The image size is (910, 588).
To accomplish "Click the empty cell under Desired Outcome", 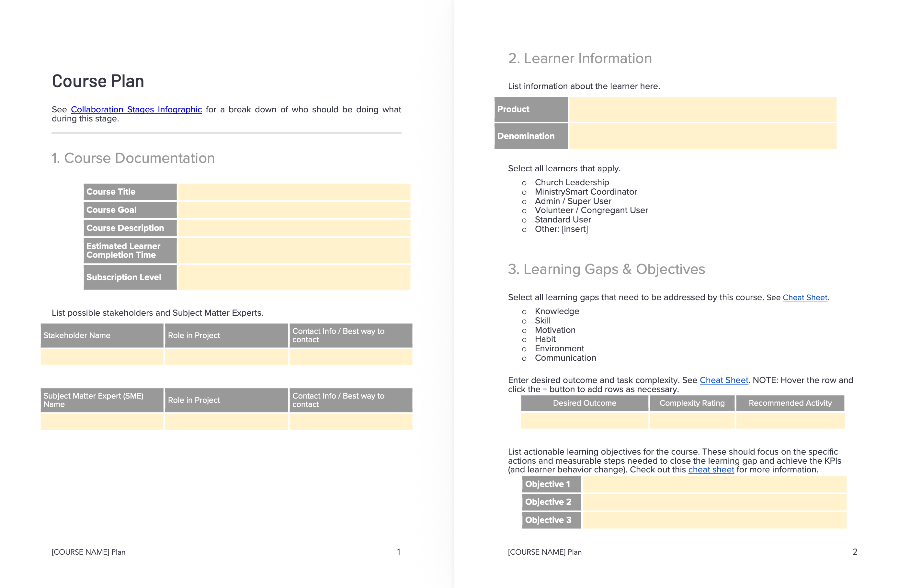I will 584,421.
